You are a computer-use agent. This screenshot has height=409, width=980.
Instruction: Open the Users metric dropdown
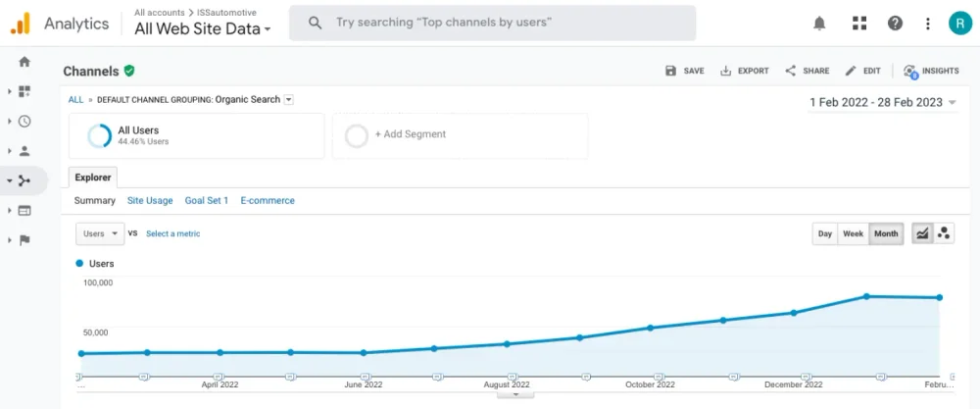(100, 233)
